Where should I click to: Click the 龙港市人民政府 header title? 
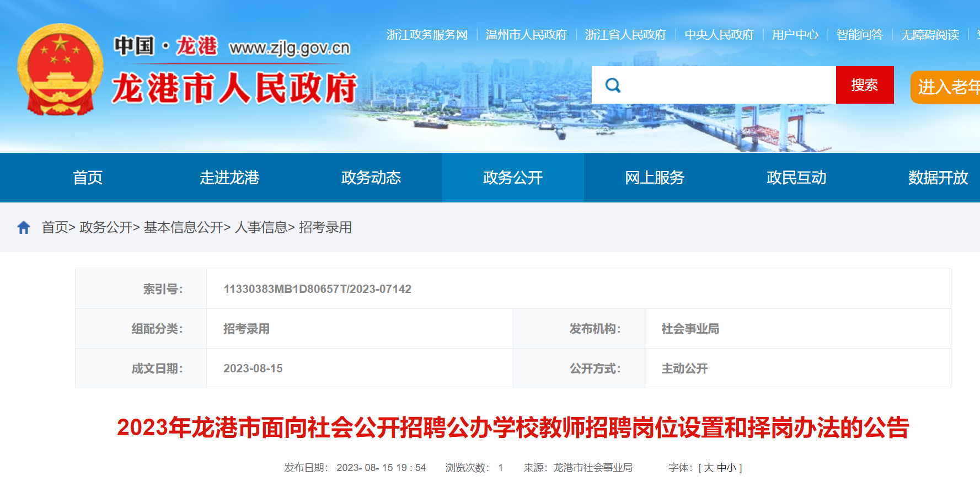coord(234,88)
